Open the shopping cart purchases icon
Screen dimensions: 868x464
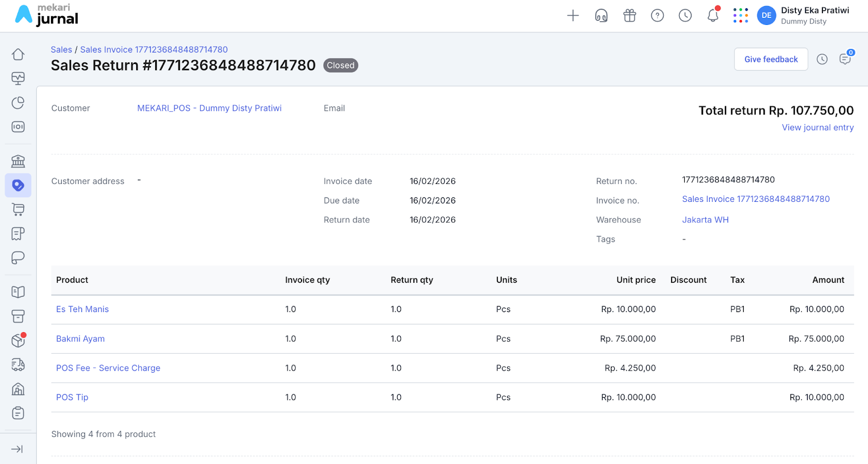[x=18, y=209]
